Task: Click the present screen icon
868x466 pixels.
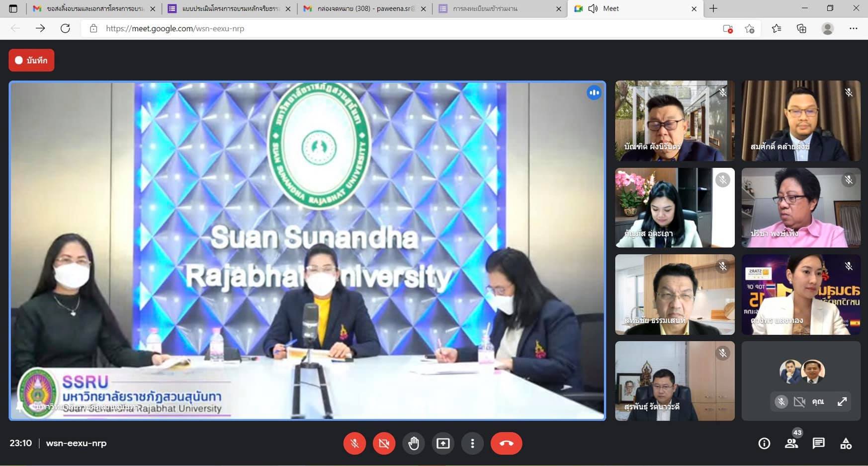Action: coord(443,443)
